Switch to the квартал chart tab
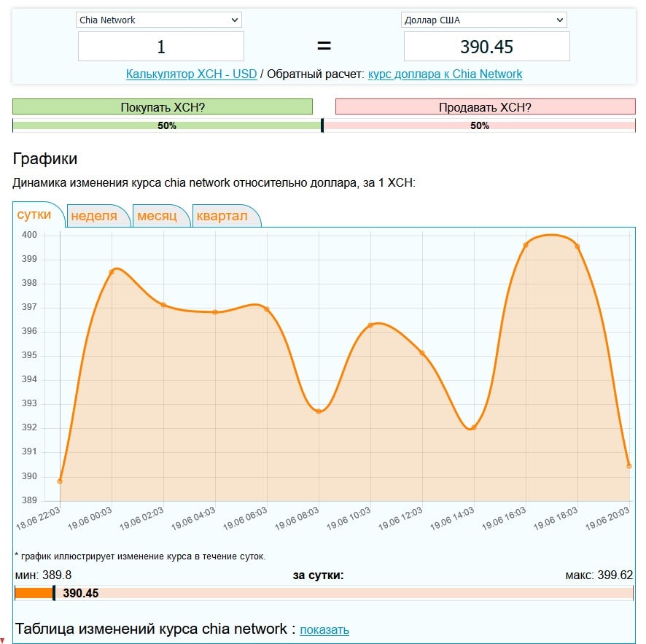Screen dimensions: 646x644 (222, 216)
